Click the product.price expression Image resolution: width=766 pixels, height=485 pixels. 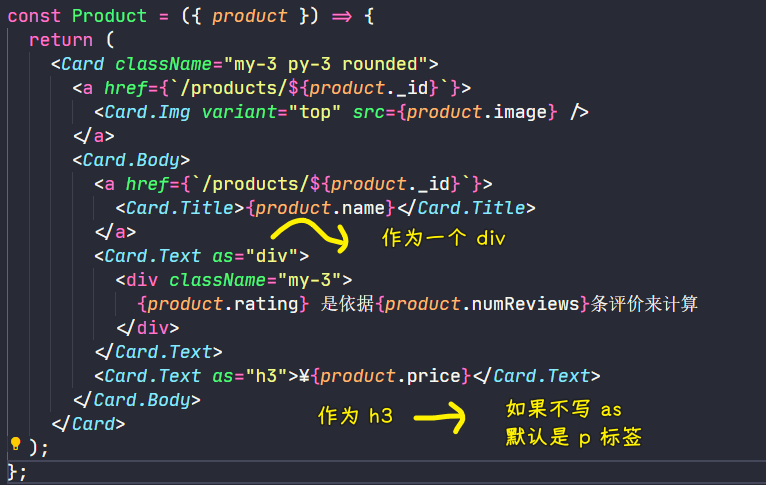pos(390,376)
